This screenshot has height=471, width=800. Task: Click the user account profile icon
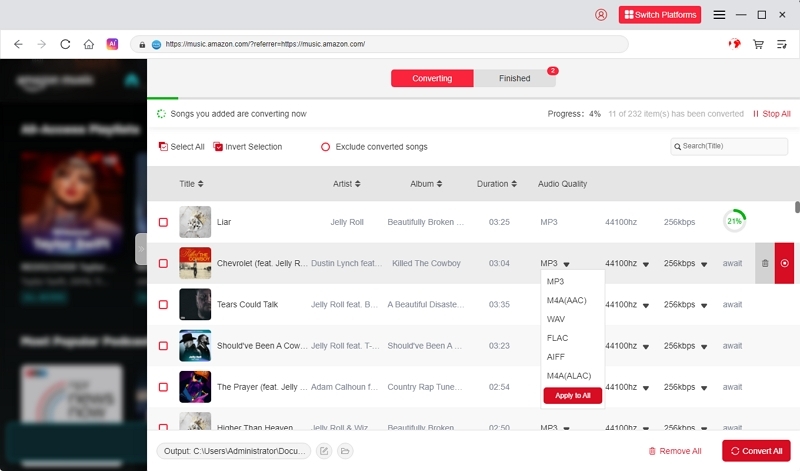(x=601, y=15)
